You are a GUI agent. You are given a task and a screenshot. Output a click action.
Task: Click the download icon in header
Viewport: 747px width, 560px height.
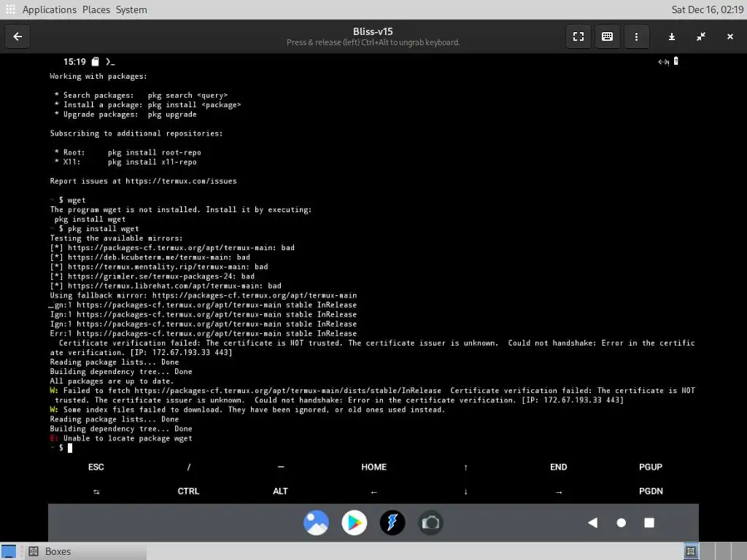pos(672,36)
